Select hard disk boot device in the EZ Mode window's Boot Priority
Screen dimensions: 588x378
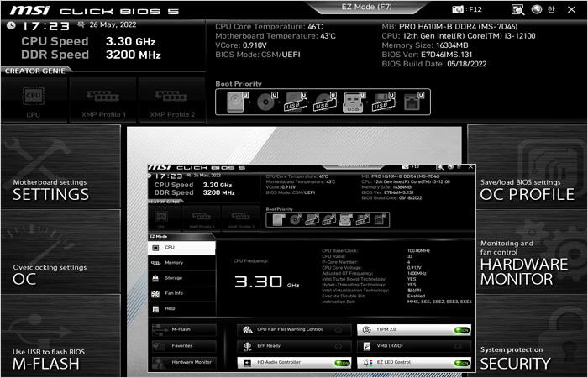[278, 219]
